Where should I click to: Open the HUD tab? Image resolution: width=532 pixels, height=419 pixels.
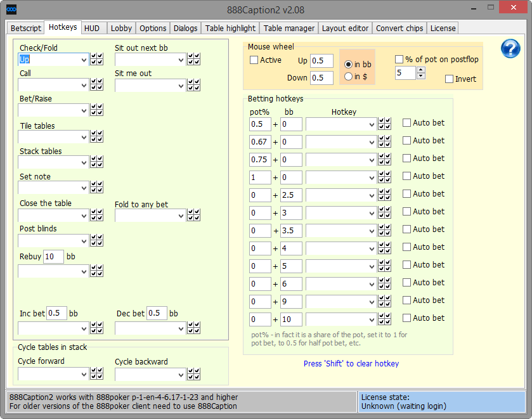point(92,28)
